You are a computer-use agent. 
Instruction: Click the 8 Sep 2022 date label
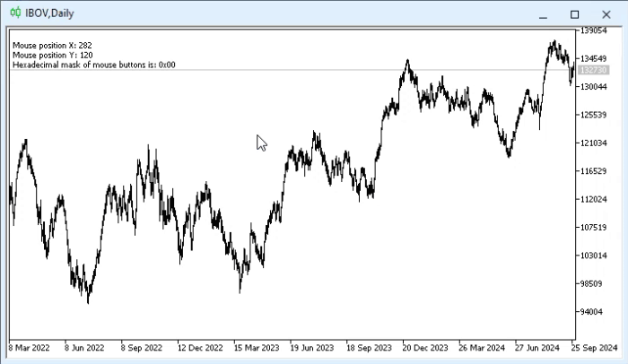tap(142, 348)
